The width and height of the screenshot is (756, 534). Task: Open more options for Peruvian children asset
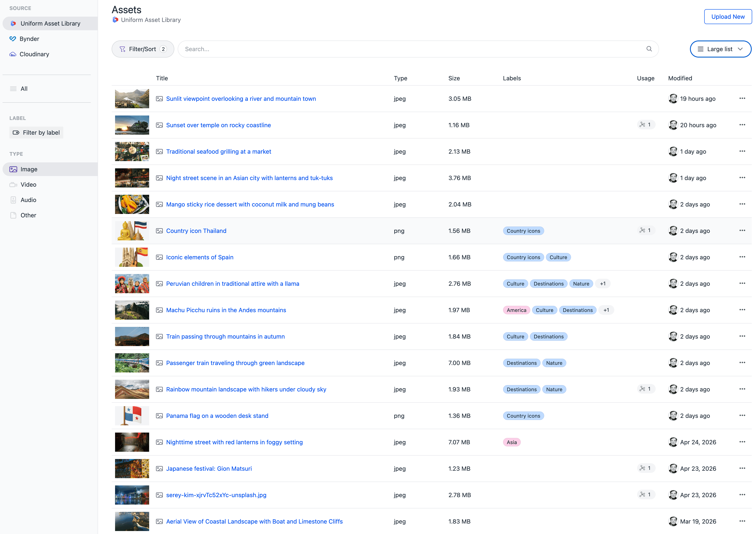point(742,283)
